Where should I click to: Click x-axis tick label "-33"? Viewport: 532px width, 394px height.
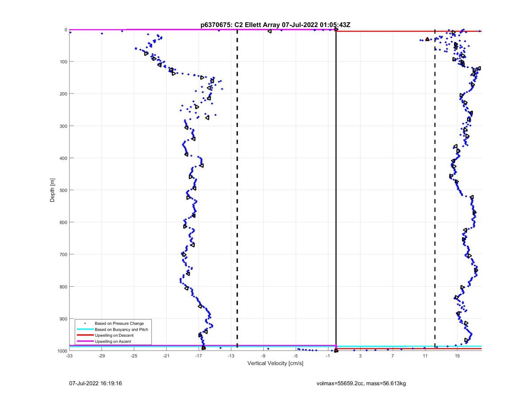(69, 355)
